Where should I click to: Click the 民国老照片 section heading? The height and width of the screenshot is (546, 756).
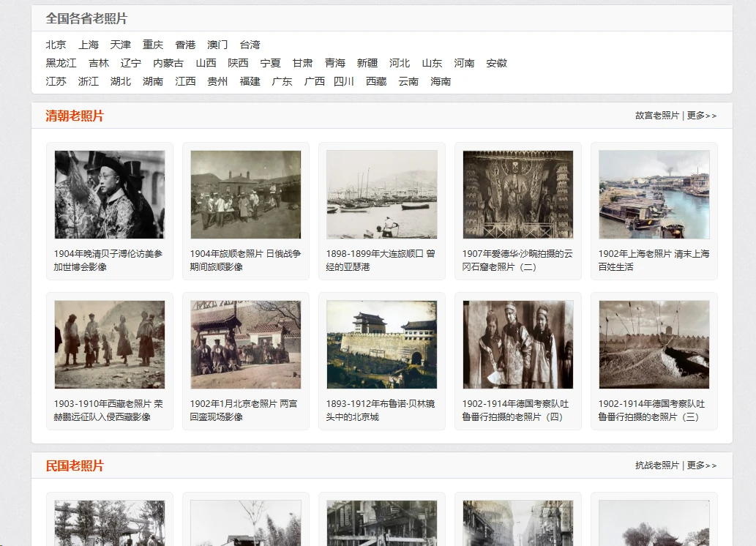coord(75,466)
